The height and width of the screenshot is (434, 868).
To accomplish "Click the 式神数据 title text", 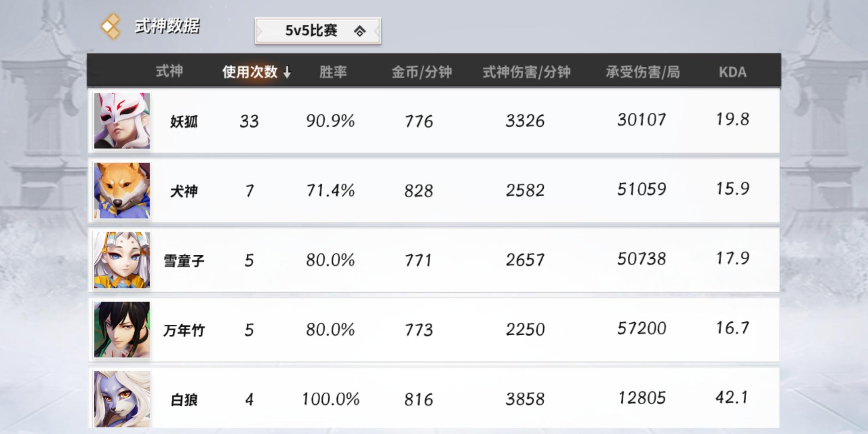I will [167, 27].
